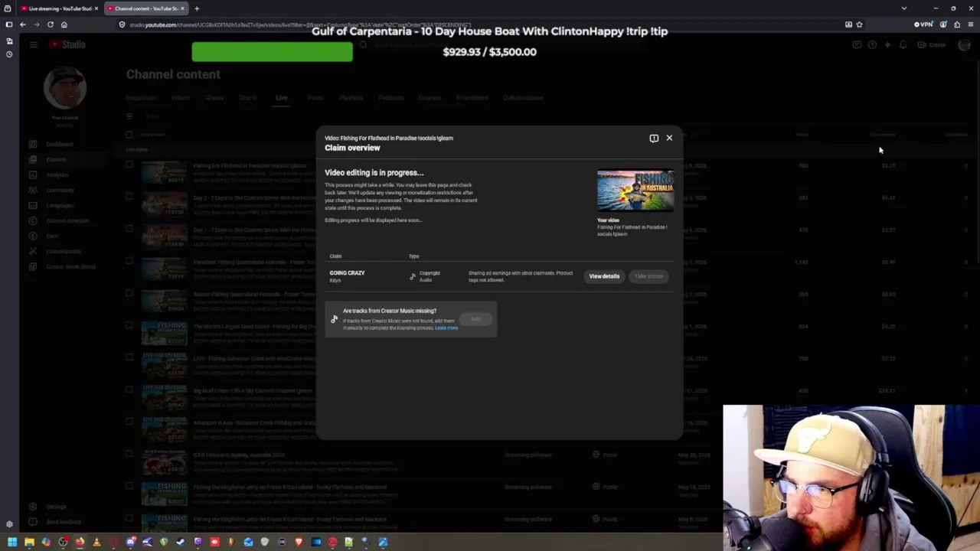Open the Learn more link about Creator Music

click(446, 328)
